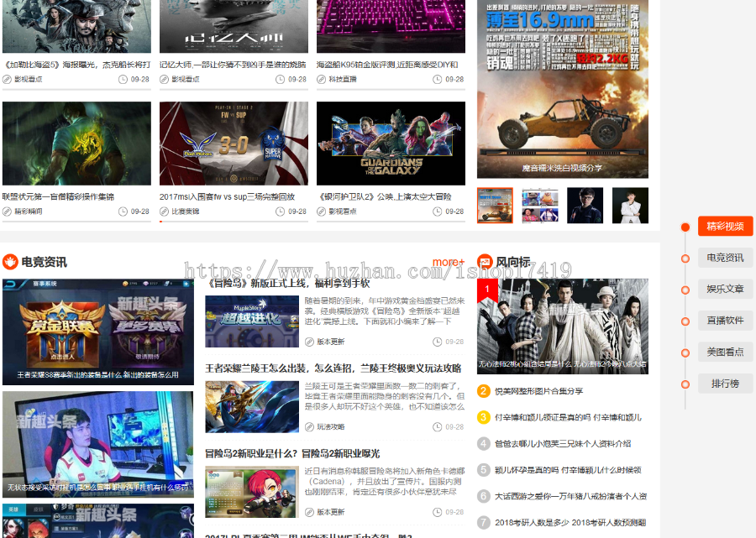Open rank 2 悦美网整形图片合集分享
The height and width of the screenshot is (538, 756).
click(x=538, y=391)
